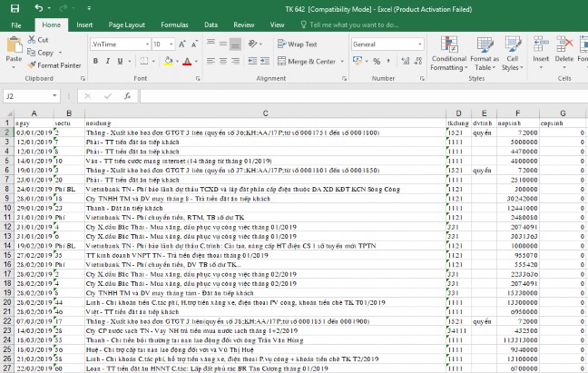The width and height of the screenshot is (588, 373).
Task: Click the Cut scissors icon
Action: coord(33,40)
